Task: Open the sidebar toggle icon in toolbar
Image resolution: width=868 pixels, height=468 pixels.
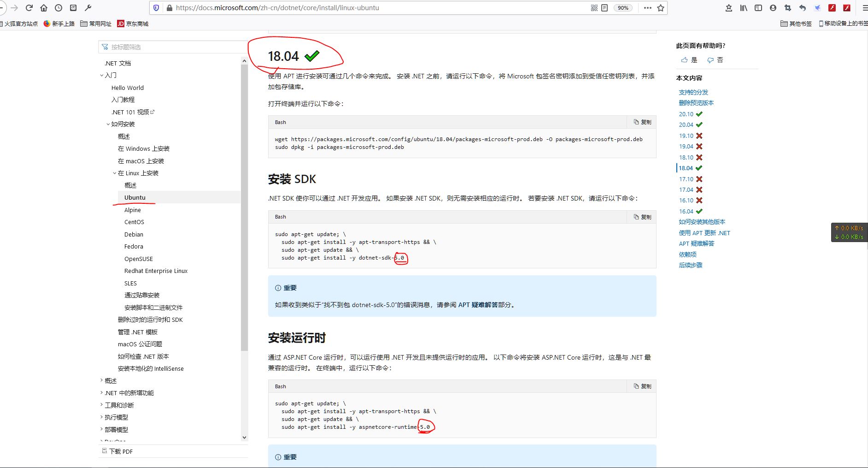Action: [758, 8]
